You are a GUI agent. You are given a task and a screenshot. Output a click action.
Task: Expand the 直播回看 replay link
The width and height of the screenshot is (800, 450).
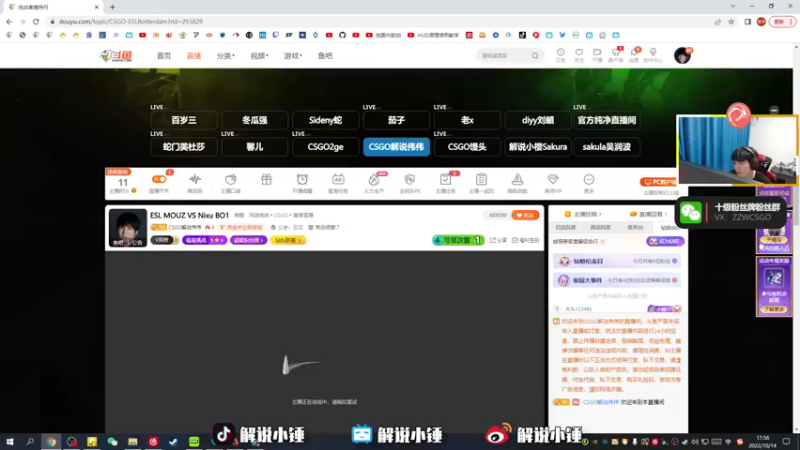648,214
